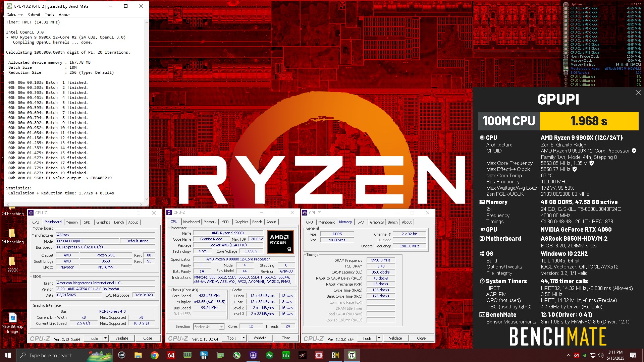Screen dimensions: 644x362
Task: Switch to Bench tab in CPU tab CPU-Z window
Action: [257, 222]
